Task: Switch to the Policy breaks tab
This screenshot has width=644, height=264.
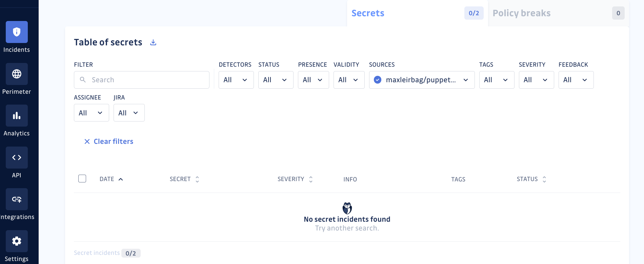Action: click(x=559, y=13)
